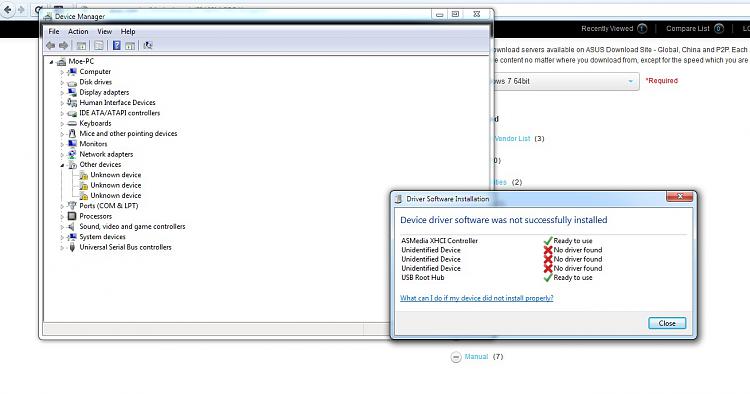
Task: Click the Mice and other pointing devices icon
Action: [72, 133]
